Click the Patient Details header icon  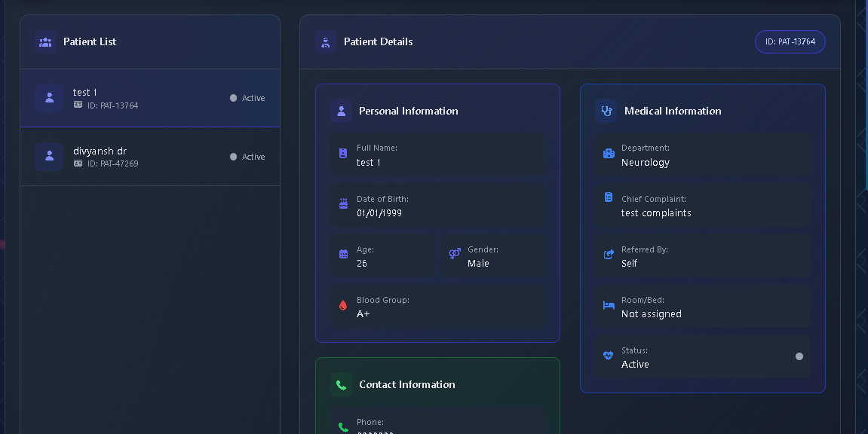tap(326, 41)
